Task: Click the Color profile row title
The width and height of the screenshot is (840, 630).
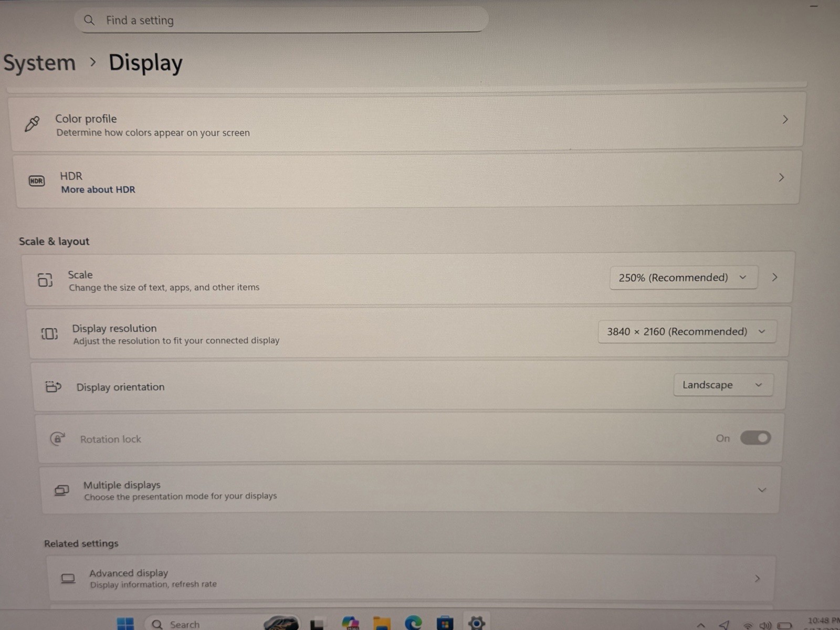Action: click(x=86, y=119)
